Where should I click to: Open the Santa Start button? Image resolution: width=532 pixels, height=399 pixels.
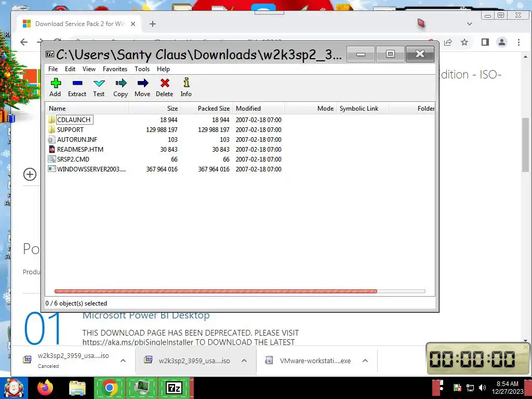(x=14, y=388)
